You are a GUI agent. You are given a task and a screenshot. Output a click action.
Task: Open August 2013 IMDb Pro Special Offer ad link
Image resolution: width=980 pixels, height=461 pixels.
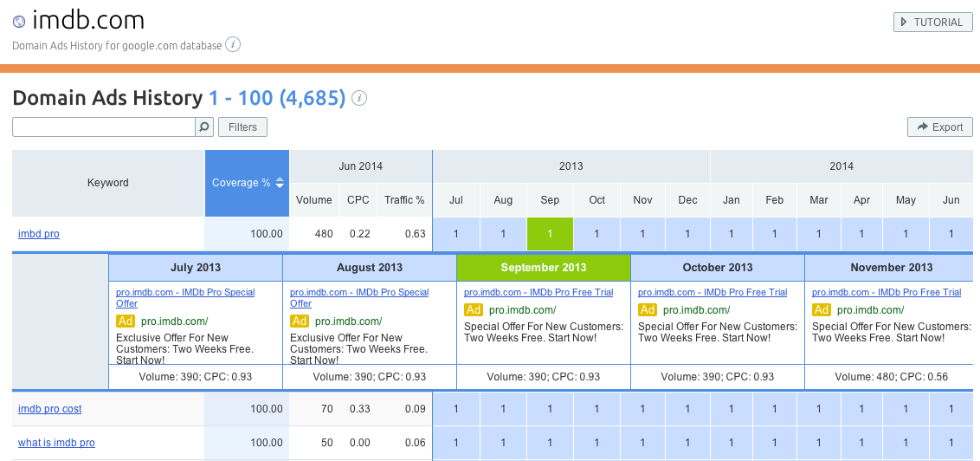[x=358, y=298]
